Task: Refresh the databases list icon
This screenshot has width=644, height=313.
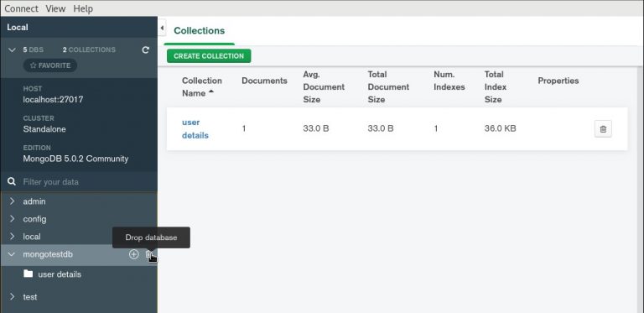Action: pos(145,50)
